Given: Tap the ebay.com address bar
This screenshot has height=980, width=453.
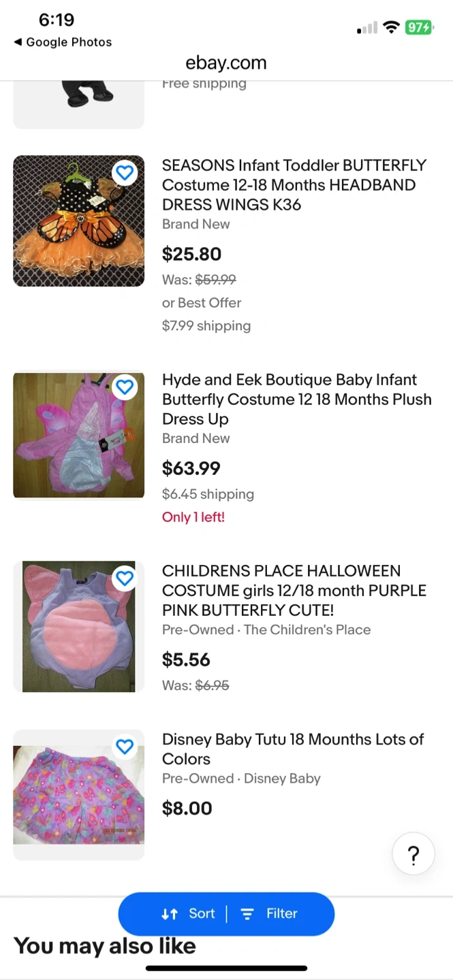Looking at the screenshot, I should 226,63.
